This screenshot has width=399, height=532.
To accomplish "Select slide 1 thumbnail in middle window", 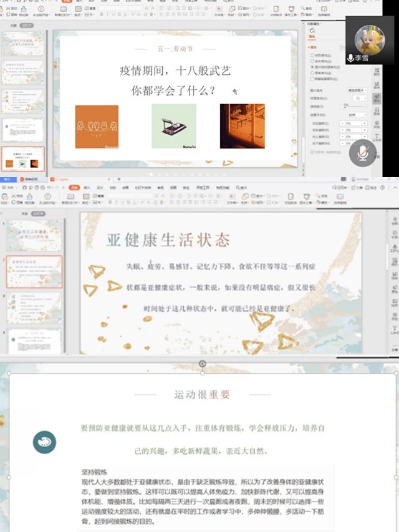I will tap(35, 236).
